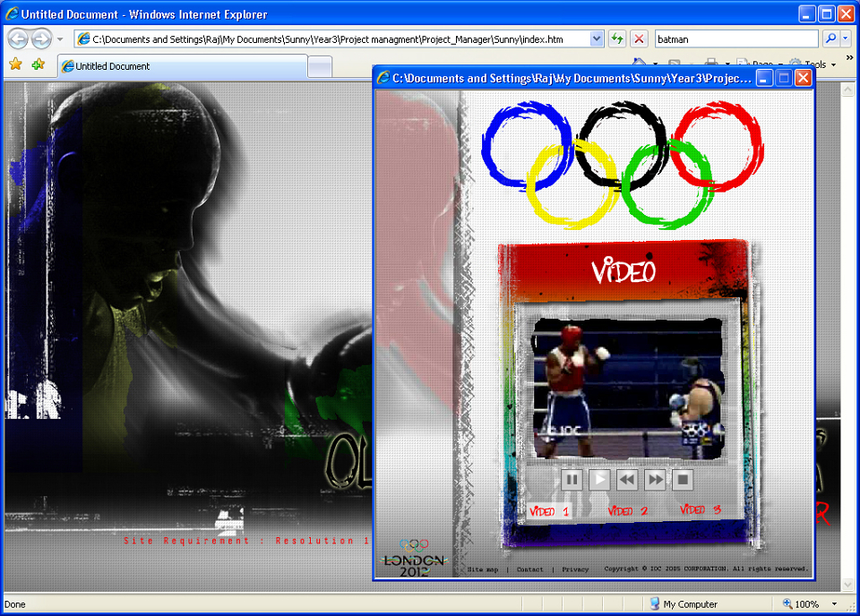Click the red Stop loading icon
This screenshot has height=616, width=860.
coord(639,38)
